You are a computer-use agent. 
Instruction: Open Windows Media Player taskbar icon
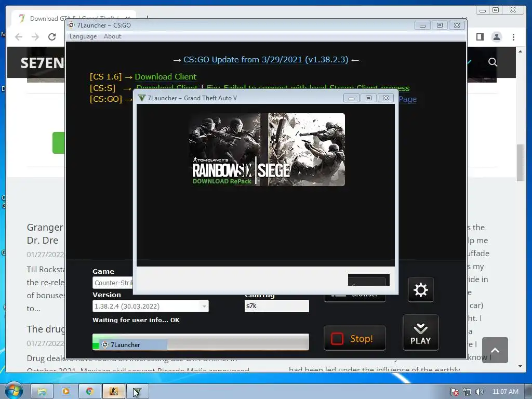[66, 392]
